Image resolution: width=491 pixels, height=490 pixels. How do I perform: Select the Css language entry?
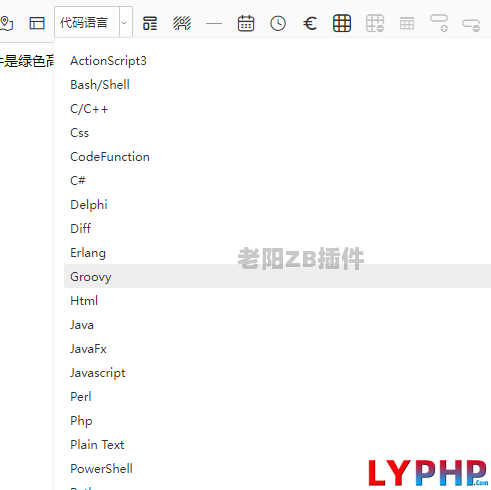(277, 133)
